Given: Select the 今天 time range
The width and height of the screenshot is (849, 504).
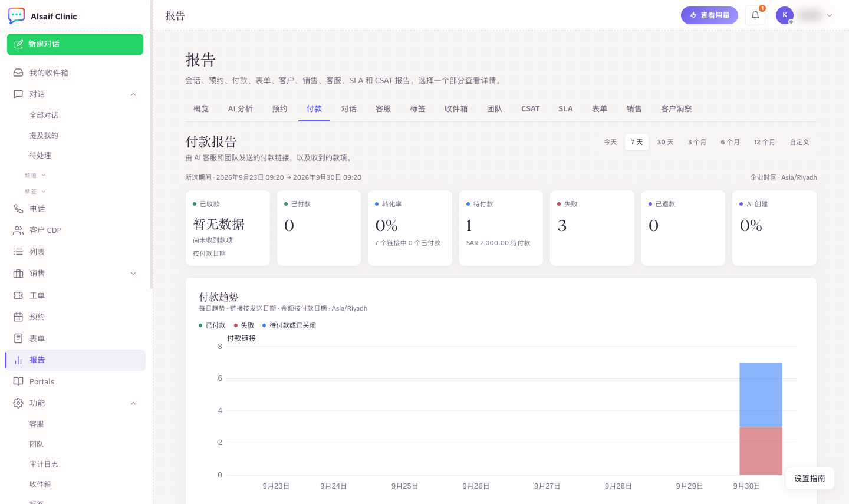Looking at the screenshot, I should click(610, 142).
